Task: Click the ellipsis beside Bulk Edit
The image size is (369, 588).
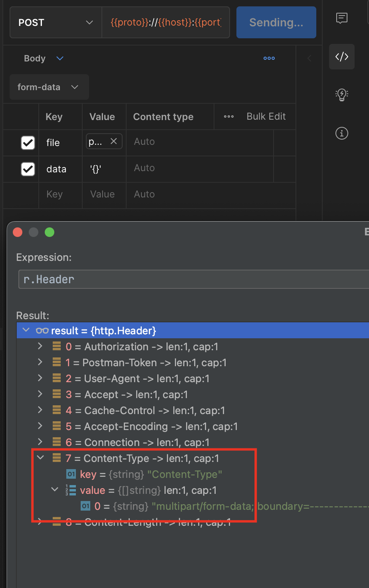Action: tap(228, 116)
